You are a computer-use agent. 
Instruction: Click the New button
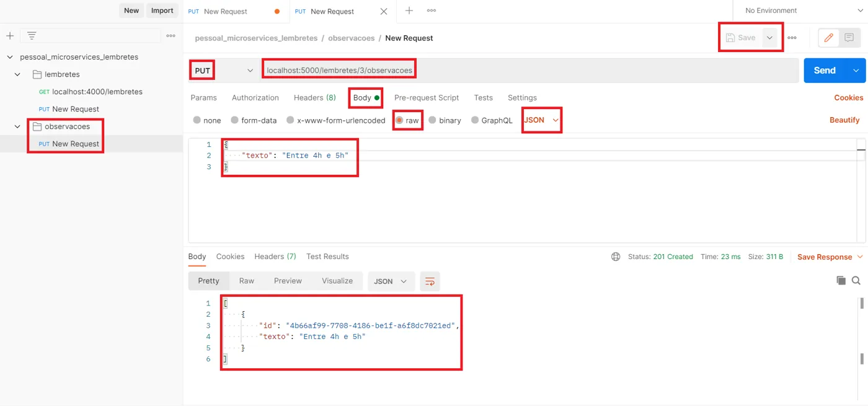pyautogui.click(x=131, y=11)
